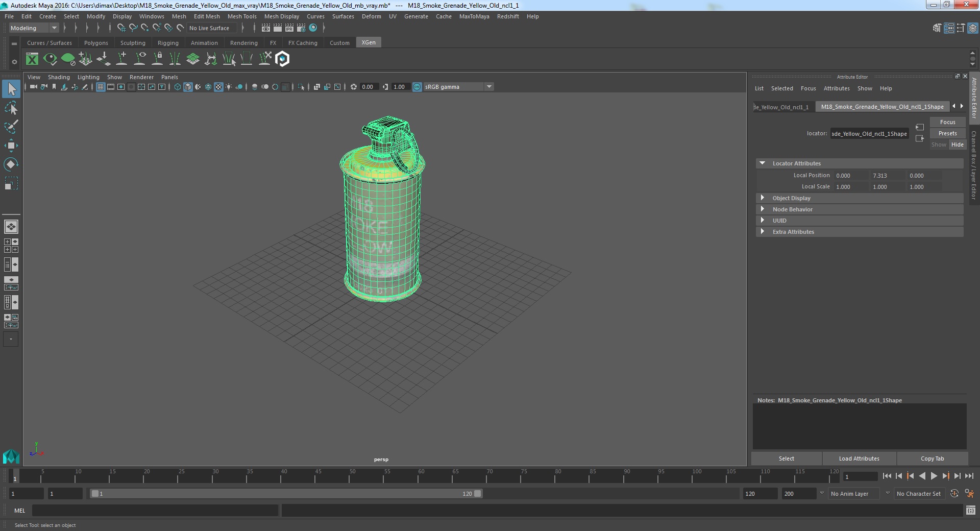Toggle Use All Lights in viewport
980x531 pixels.
(229, 87)
